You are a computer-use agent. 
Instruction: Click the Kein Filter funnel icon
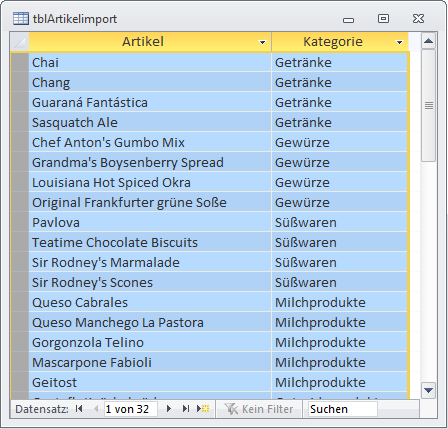(x=231, y=409)
